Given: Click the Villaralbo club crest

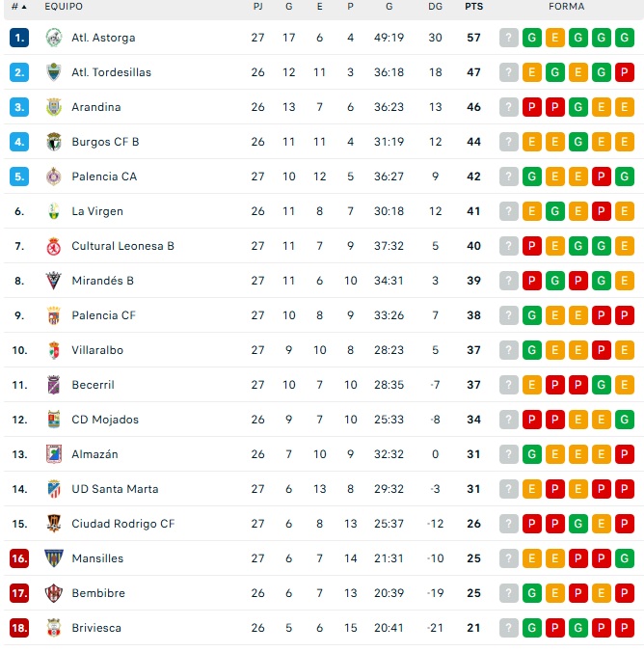Looking at the screenshot, I should coord(53,350).
